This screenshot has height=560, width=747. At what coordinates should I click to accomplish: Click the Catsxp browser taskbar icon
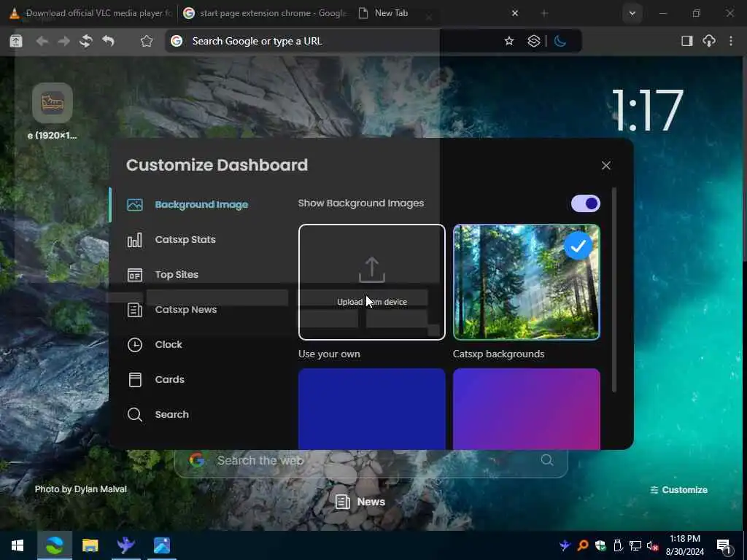point(54,545)
